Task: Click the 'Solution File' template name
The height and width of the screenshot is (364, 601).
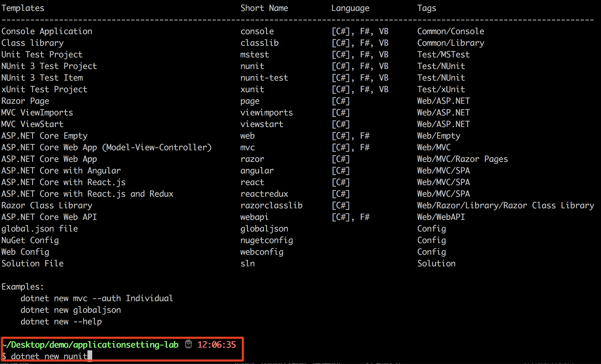Action: pyautogui.click(x=32, y=264)
